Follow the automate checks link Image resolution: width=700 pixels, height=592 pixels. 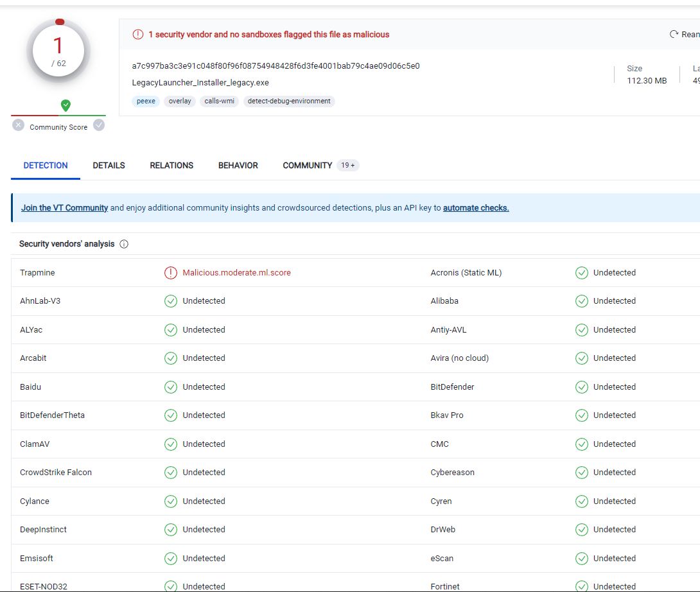pyautogui.click(x=476, y=208)
